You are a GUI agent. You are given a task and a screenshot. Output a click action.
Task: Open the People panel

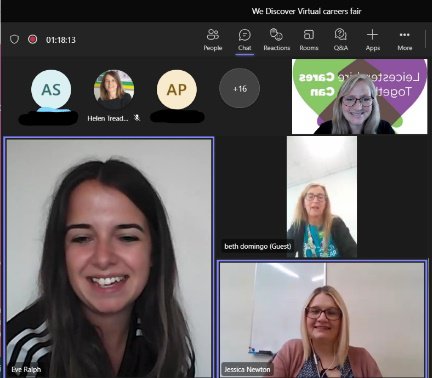click(213, 40)
